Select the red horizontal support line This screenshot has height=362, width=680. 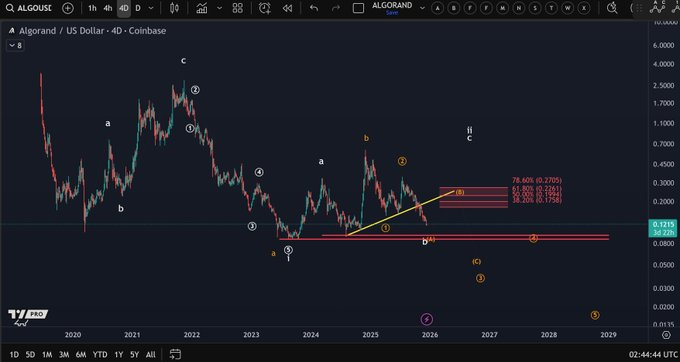coord(444,239)
